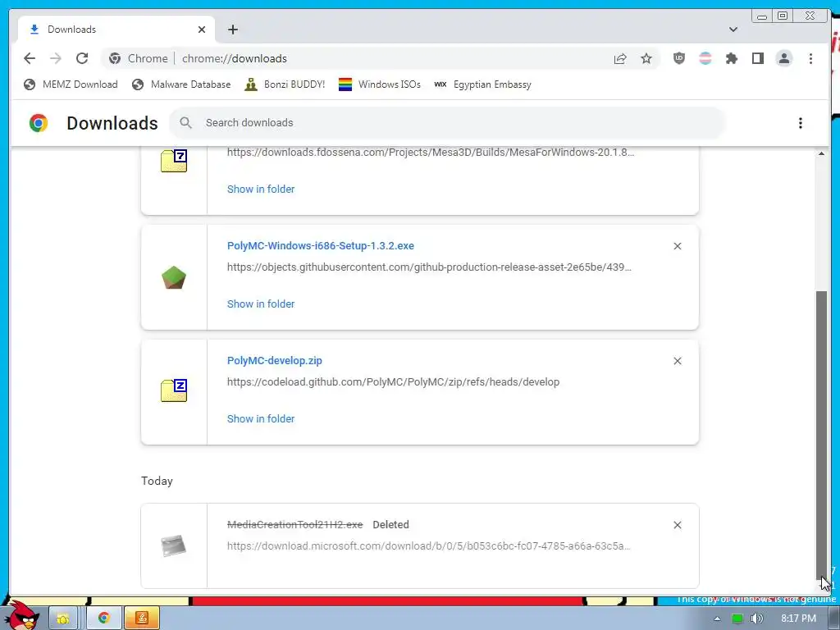The image size is (840, 630).
Task: Click the magnifier icon in search downloads
Action: click(x=186, y=123)
